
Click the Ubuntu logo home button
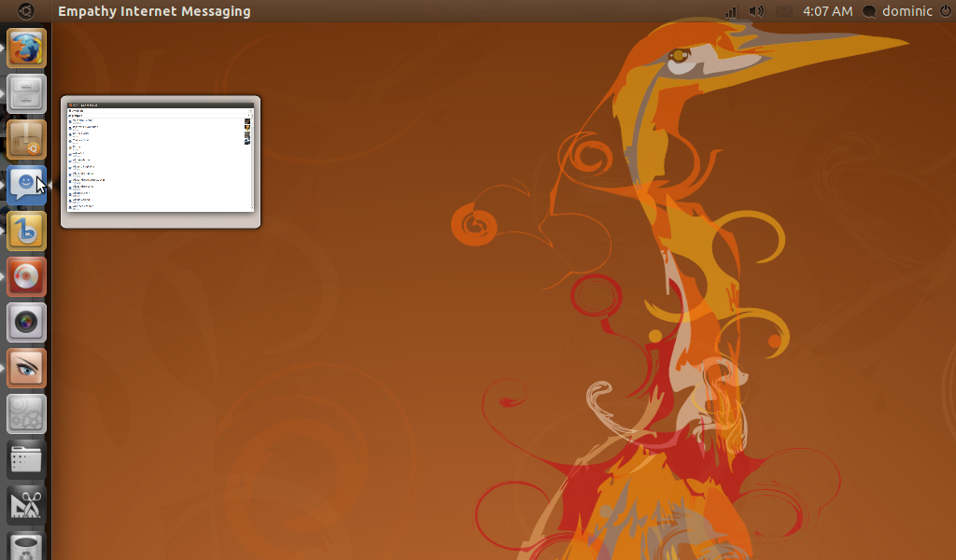pyautogui.click(x=25, y=11)
